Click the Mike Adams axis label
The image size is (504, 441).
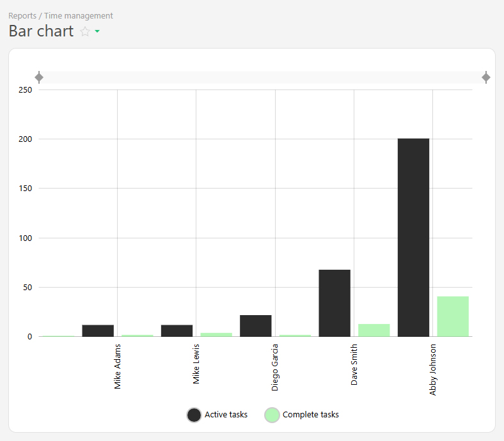coord(117,366)
